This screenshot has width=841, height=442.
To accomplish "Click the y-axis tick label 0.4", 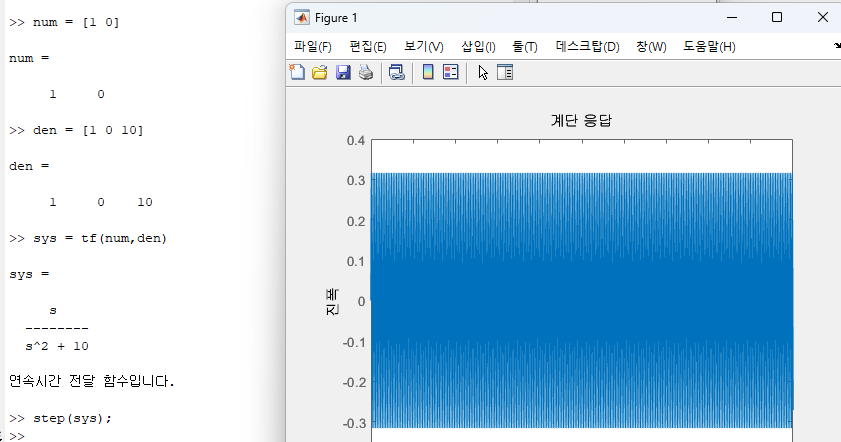I will 356,141.
